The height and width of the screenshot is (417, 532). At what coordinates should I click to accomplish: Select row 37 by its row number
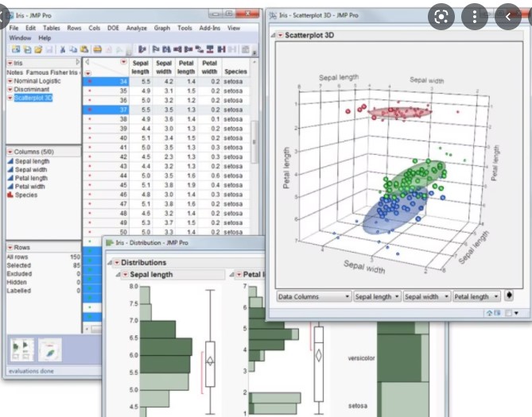point(123,110)
